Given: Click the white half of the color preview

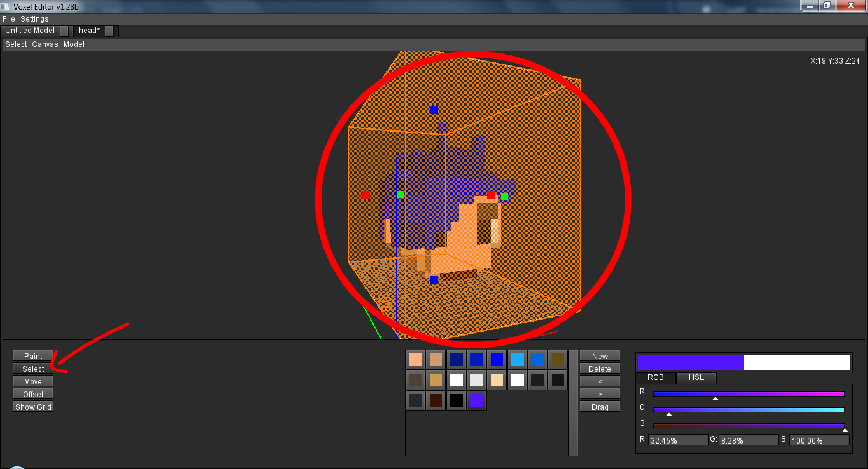Looking at the screenshot, I should (797, 362).
